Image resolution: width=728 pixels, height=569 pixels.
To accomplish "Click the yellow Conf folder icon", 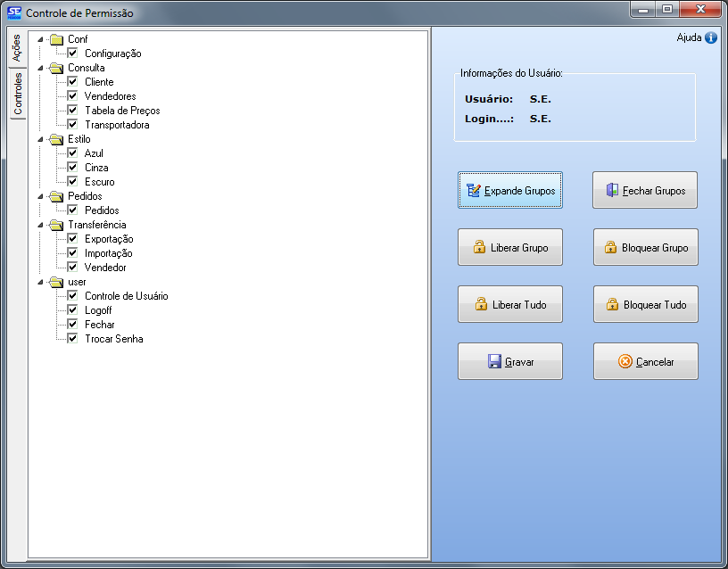I will (57, 39).
